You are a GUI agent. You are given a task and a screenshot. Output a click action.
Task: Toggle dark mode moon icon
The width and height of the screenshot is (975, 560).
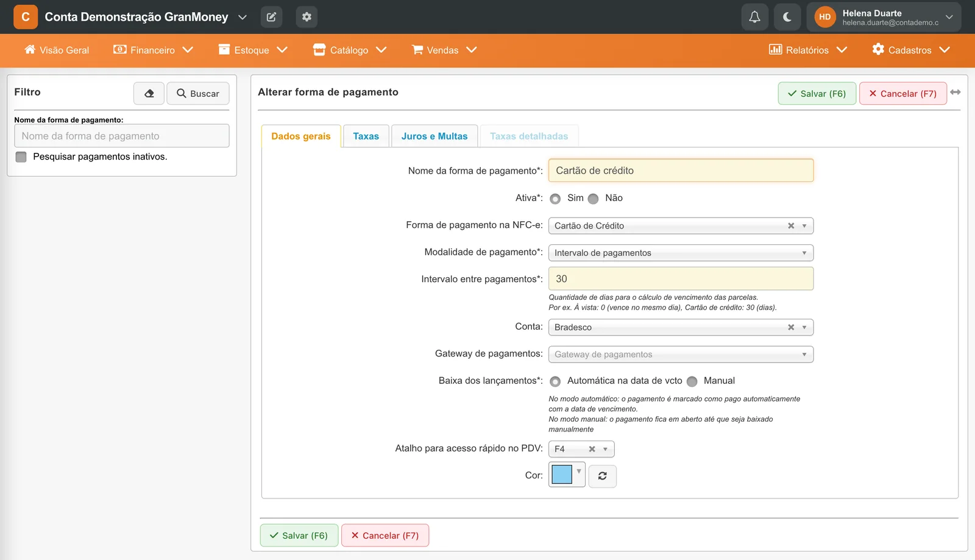coord(787,17)
